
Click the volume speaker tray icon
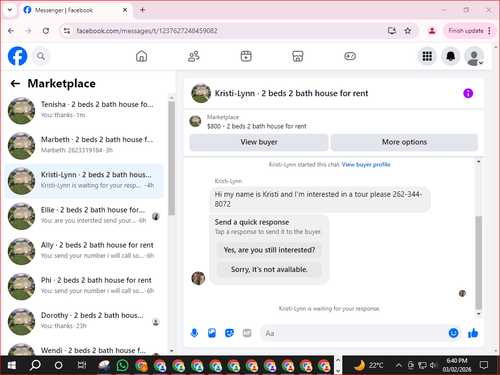pyautogui.click(x=433, y=365)
